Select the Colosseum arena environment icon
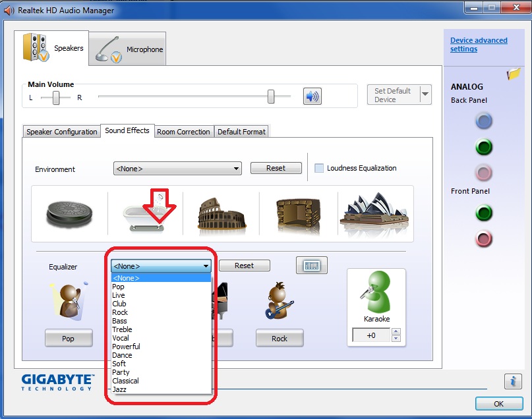Image resolution: width=532 pixels, height=419 pixels. (222, 216)
